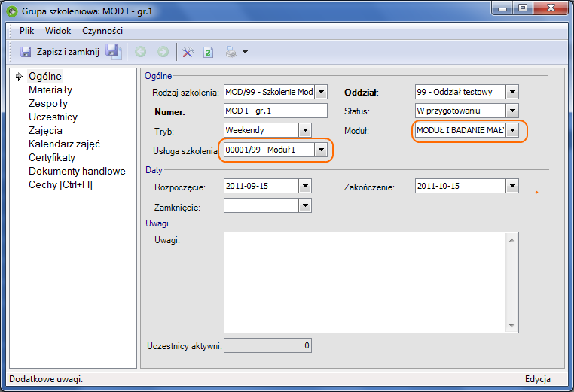The height and width of the screenshot is (392, 574).
Task: Open the Certyfikaty section
Action: (52, 157)
